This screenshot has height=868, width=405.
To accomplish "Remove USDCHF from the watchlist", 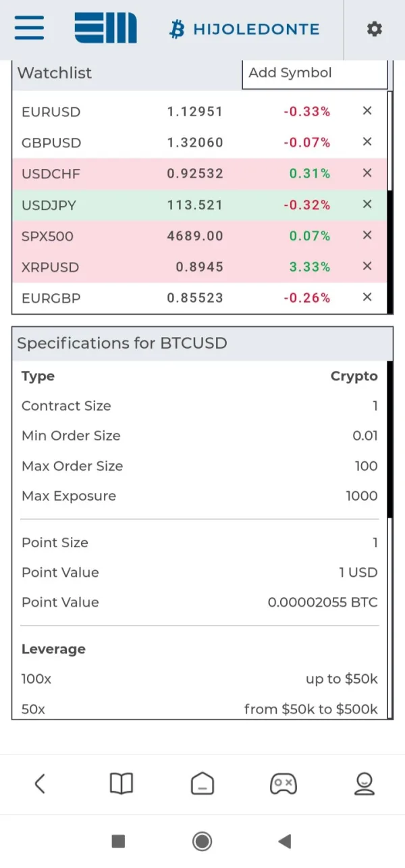I will [367, 173].
